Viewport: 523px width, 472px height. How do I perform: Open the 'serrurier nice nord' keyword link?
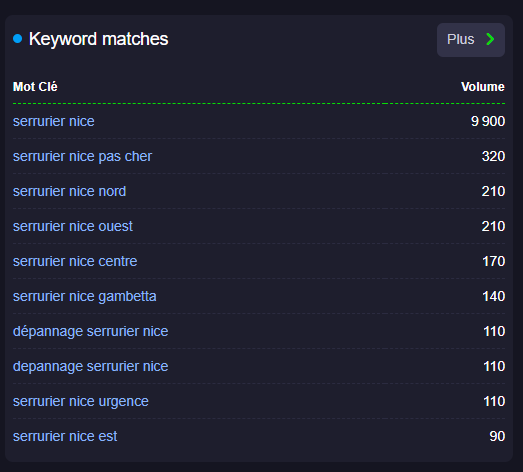[69, 191]
